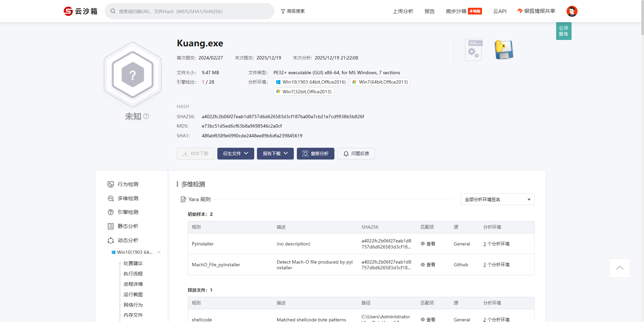644x322 pixels.
Task: Click the help icon next to 未知
Action: click(x=146, y=116)
